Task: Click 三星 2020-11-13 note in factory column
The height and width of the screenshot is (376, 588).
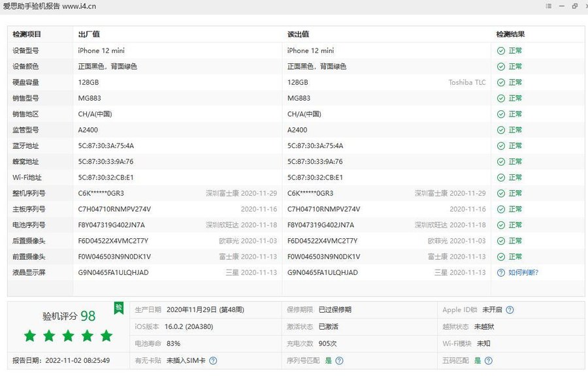Action: click(x=252, y=273)
